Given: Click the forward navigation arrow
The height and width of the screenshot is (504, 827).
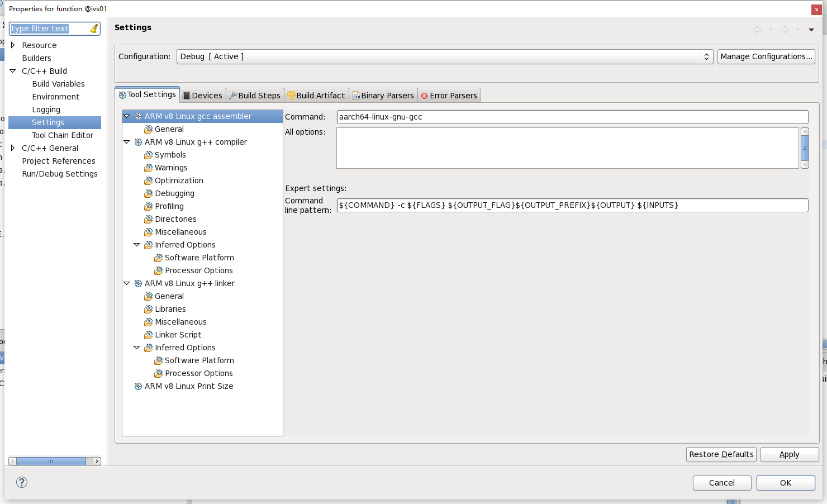Looking at the screenshot, I should pos(785,30).
